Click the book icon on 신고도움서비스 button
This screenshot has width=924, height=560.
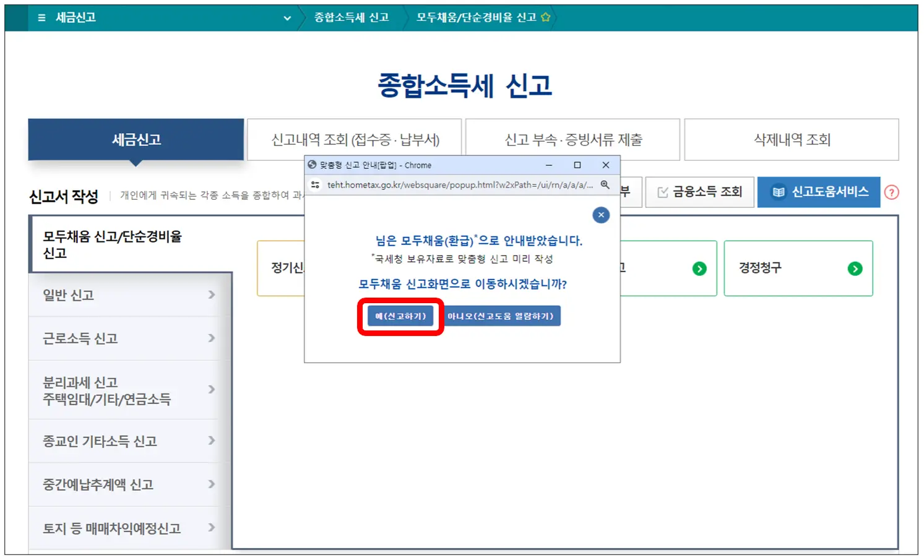(x=778, y=192)
